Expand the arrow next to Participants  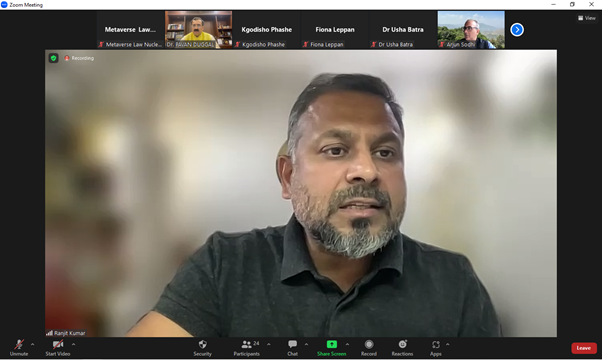(x=268, y=344)
